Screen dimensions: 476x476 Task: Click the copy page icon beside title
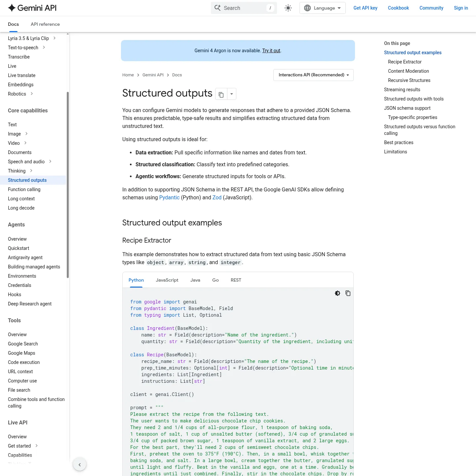[x=221, y=94]
